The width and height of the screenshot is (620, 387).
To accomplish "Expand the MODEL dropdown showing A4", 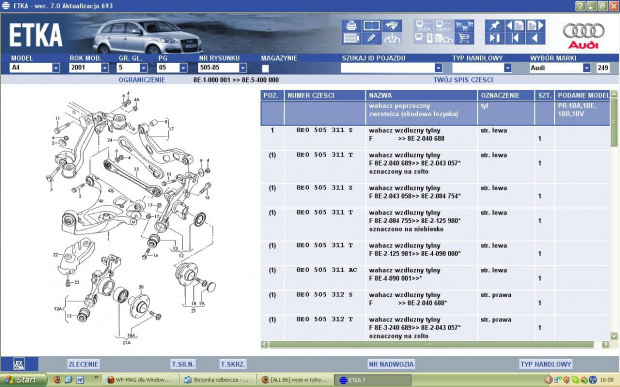I will tap(56, 68).
